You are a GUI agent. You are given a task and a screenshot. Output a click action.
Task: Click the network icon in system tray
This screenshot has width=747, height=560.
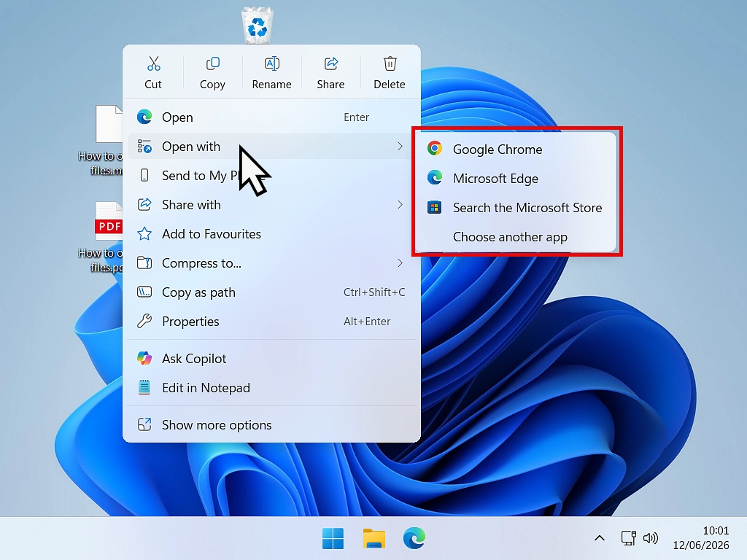[629, 538]
